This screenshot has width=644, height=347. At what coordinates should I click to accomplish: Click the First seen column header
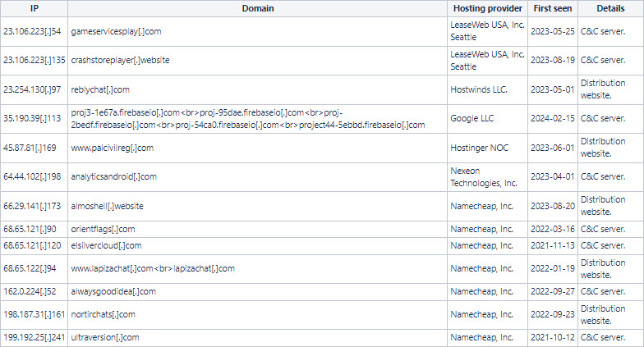[553, 8]
